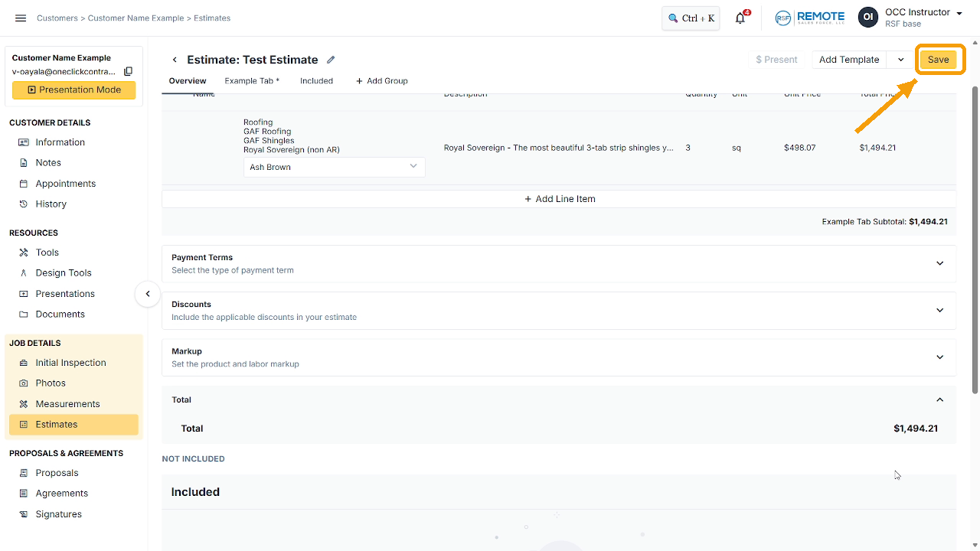This screenshot has width=980, height=551.
Task: Save the estimate
Action: (938, 60)
